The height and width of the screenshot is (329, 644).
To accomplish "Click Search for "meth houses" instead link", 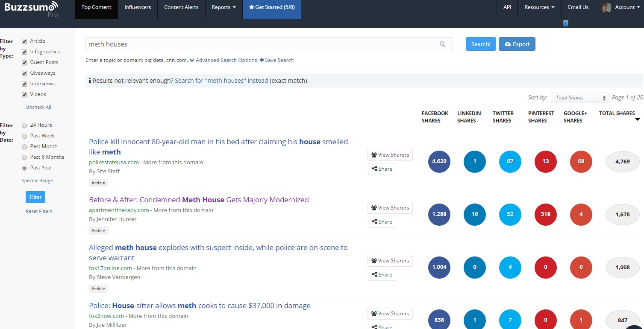I will pyautogui.click(x=221, y=80).
